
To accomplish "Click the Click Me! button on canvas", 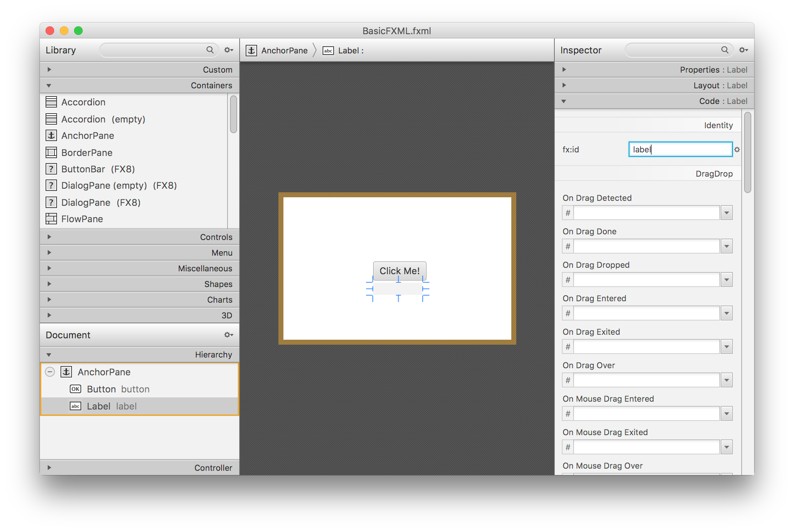I will (399, 271).
